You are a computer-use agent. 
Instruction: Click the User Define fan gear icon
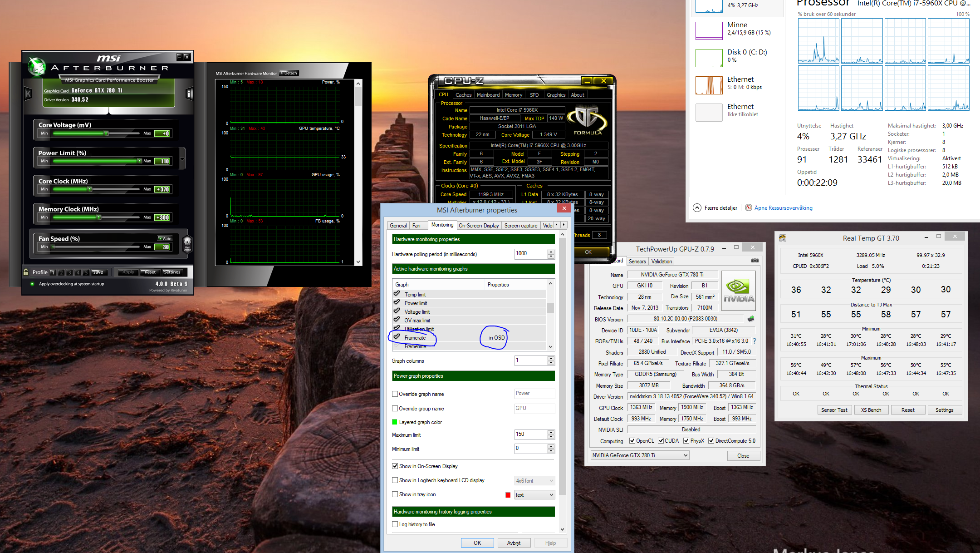click(187, 243)
